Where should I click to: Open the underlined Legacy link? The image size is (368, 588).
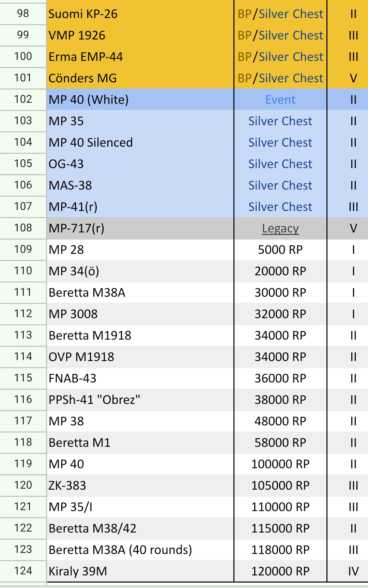coord(280,228)
